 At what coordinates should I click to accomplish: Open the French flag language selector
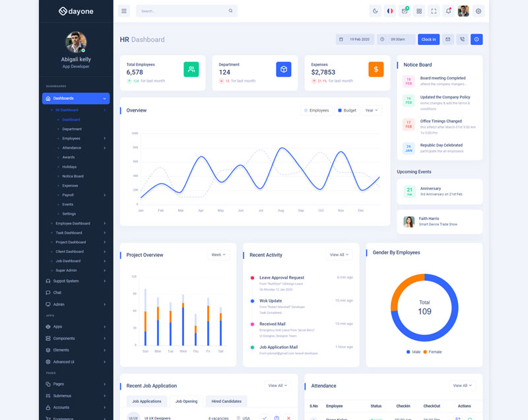[x=390, y=11]
